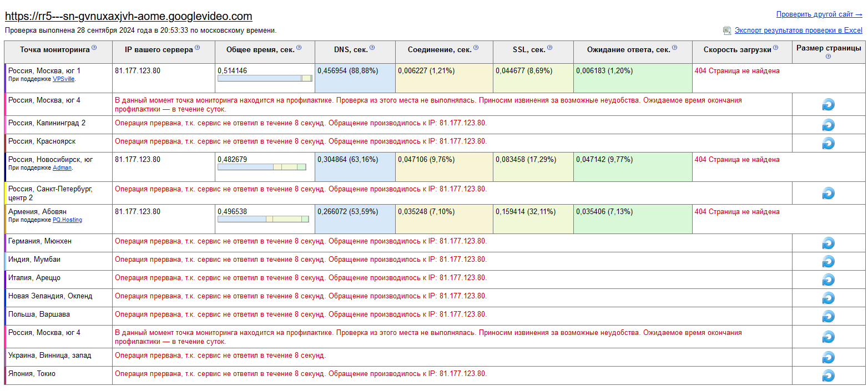
Task: Click DNS value 0,456954 (88,88%)
Action: [347, 71]
